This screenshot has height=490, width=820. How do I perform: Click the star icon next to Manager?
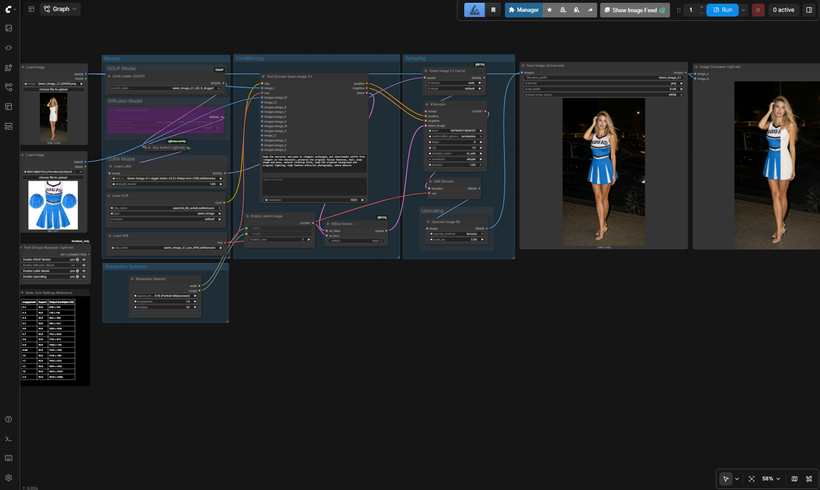click(549, 10)
